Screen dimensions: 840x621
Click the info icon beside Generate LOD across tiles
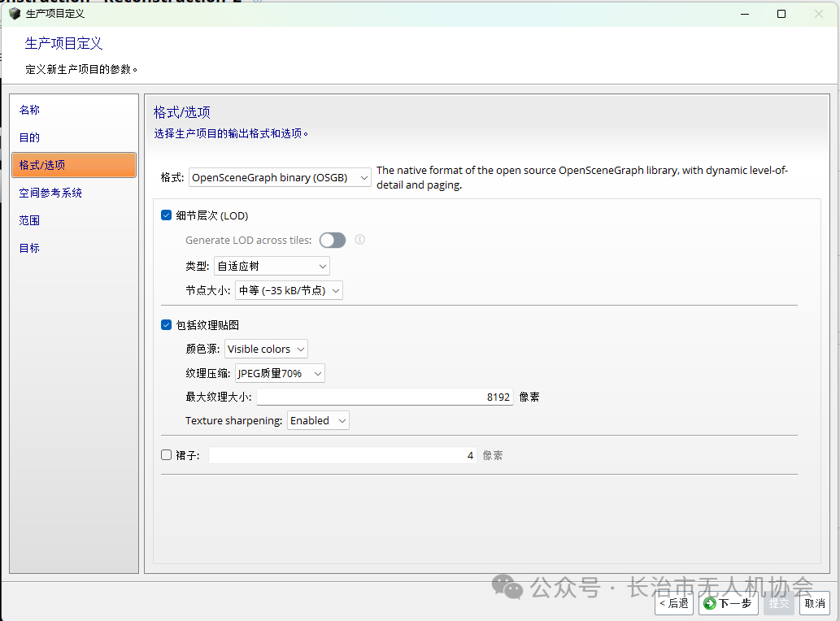pos(360,240)
